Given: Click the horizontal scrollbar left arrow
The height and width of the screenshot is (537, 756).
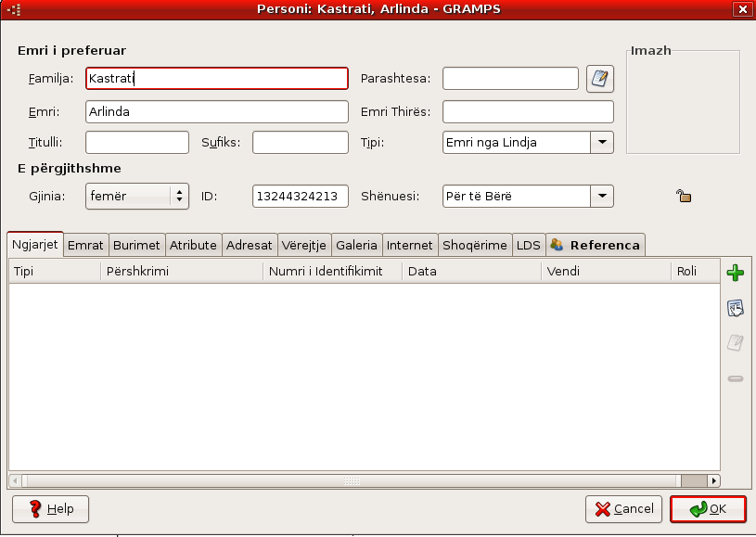Looking at the screenshot, I should pos(15,481).
